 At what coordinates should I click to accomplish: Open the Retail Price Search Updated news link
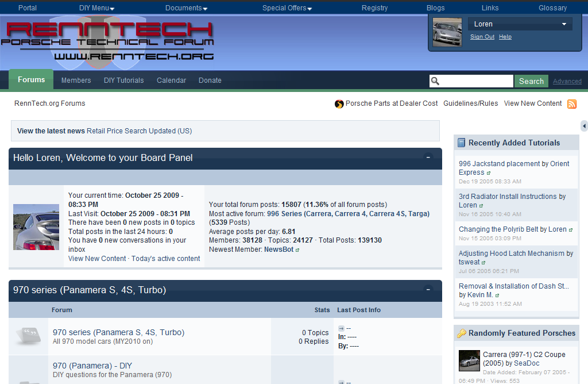139,130
